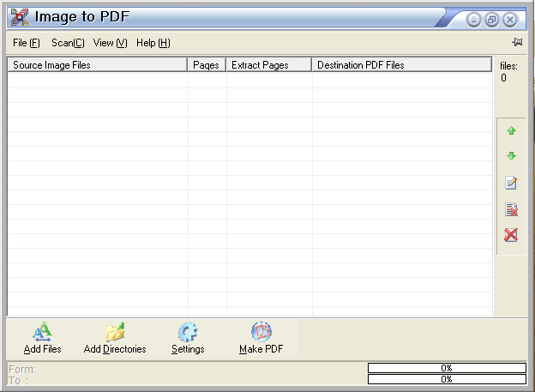Click the files: 0 counter text
Screen dimensions: 535x392
click(508, 72)
